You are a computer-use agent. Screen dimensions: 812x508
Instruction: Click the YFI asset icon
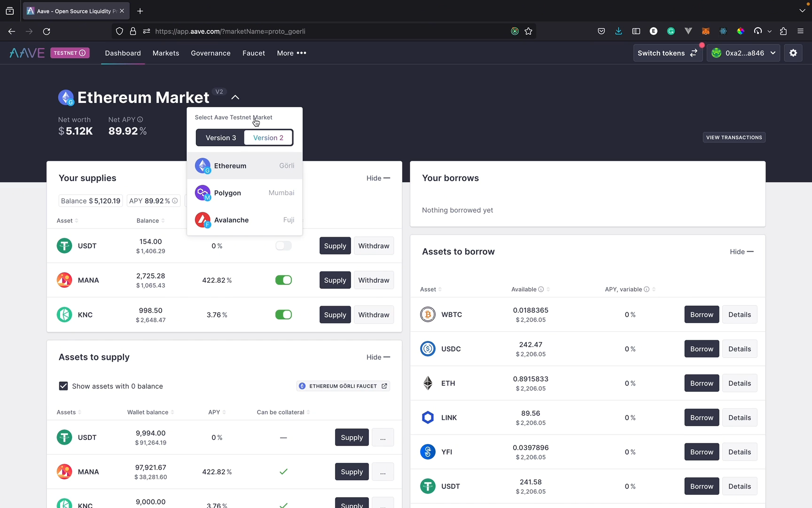(x=428, y=452)
